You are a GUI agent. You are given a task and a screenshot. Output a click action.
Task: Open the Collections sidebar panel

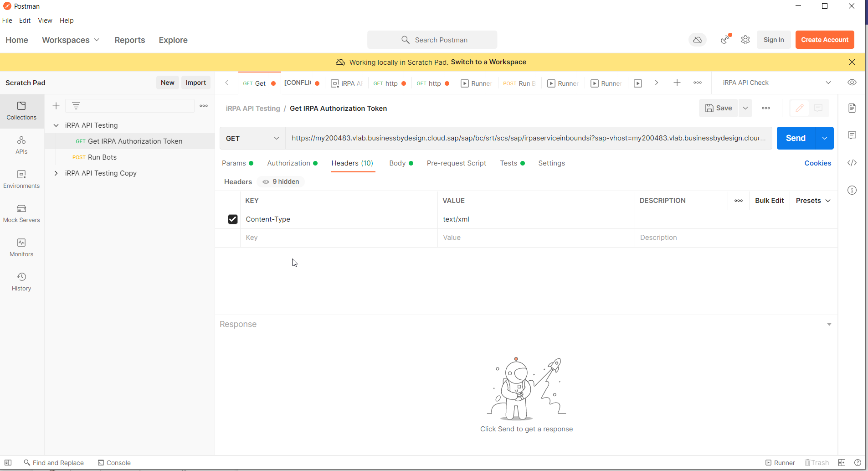[x=21, y=111]
